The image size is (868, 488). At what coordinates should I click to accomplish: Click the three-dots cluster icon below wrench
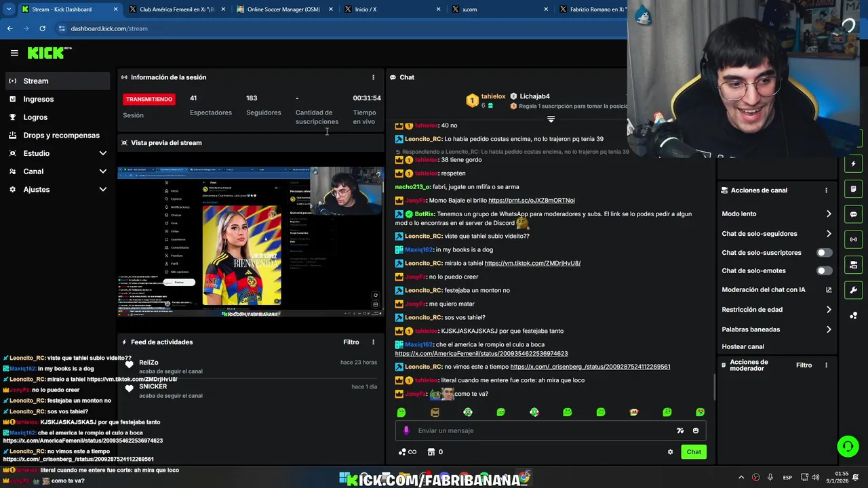(x=853, y=315)
